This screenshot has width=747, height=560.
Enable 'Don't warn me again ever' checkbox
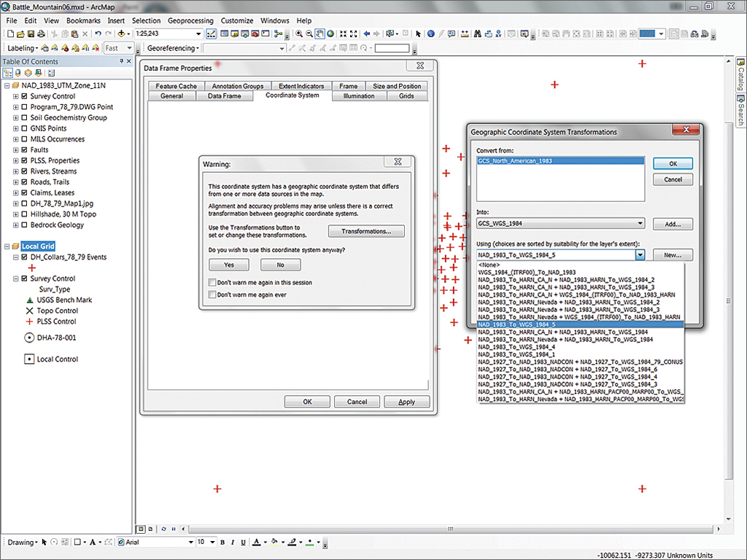click(212, 295)
